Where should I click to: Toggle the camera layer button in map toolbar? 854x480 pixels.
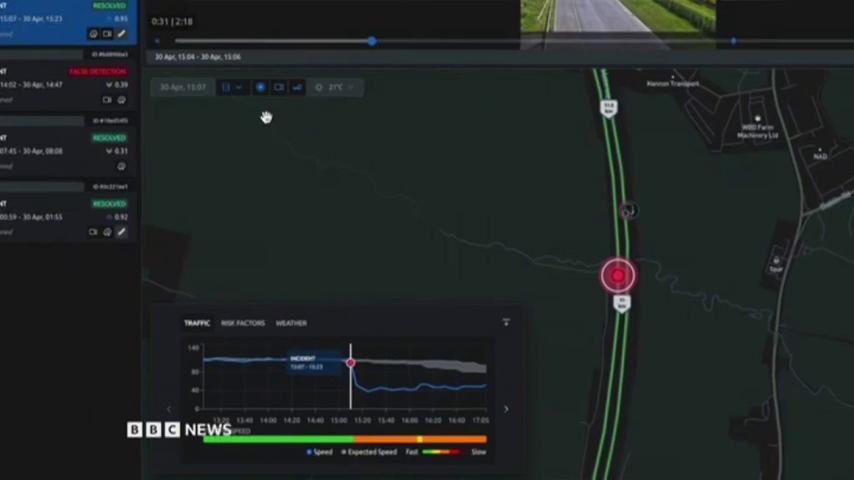279,87
